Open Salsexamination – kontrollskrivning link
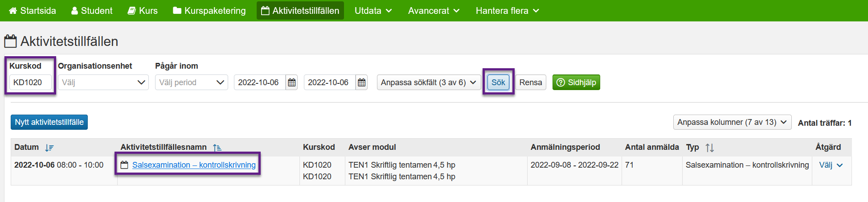Screen dimensions: 868x202 coord(194,165)
